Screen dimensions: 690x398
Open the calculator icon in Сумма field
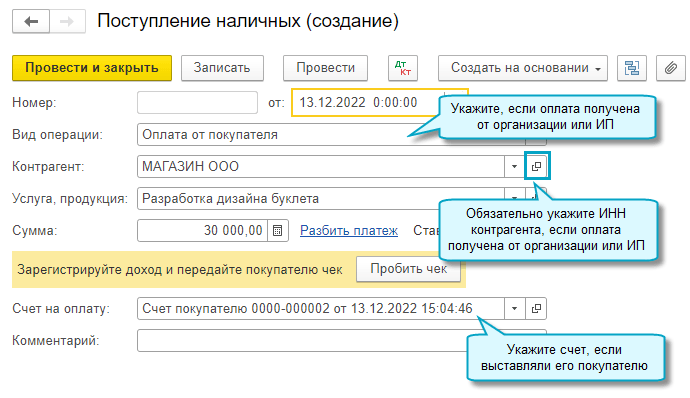click(x=278, y=230)
